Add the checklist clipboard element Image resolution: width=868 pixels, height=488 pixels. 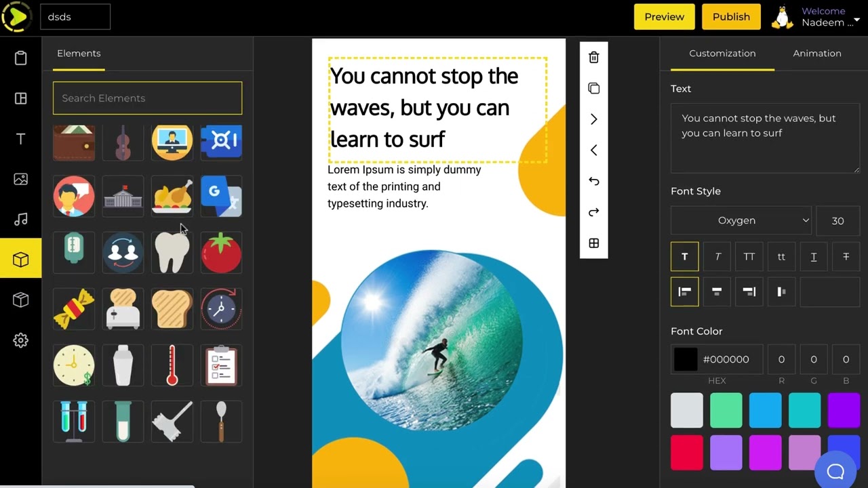coord(221,365)
